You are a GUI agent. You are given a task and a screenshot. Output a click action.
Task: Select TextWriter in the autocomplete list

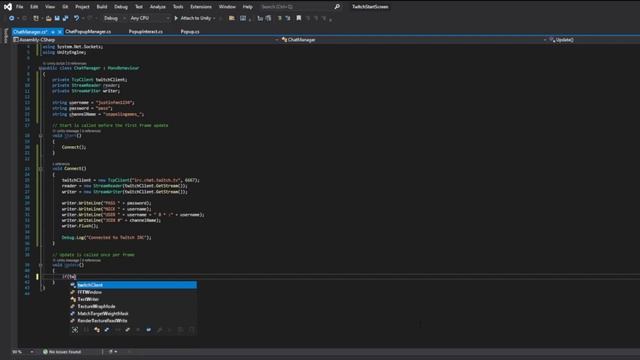click(133, 299)
